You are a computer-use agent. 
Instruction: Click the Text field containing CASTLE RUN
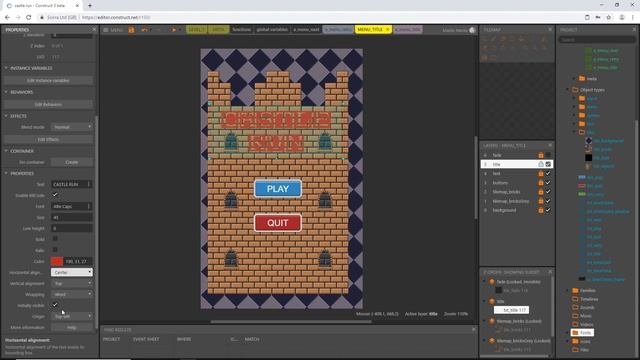(x=72, y=184)
